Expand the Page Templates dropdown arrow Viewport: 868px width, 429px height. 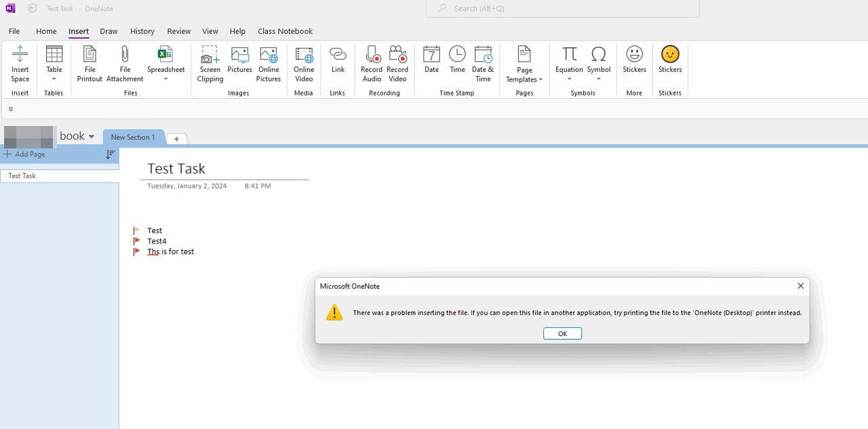coord(540,80)
